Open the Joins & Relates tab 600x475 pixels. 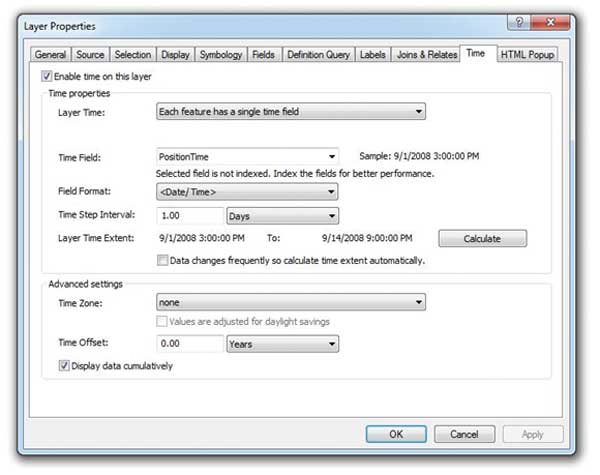pyautogui.click(x=427, y=55)
